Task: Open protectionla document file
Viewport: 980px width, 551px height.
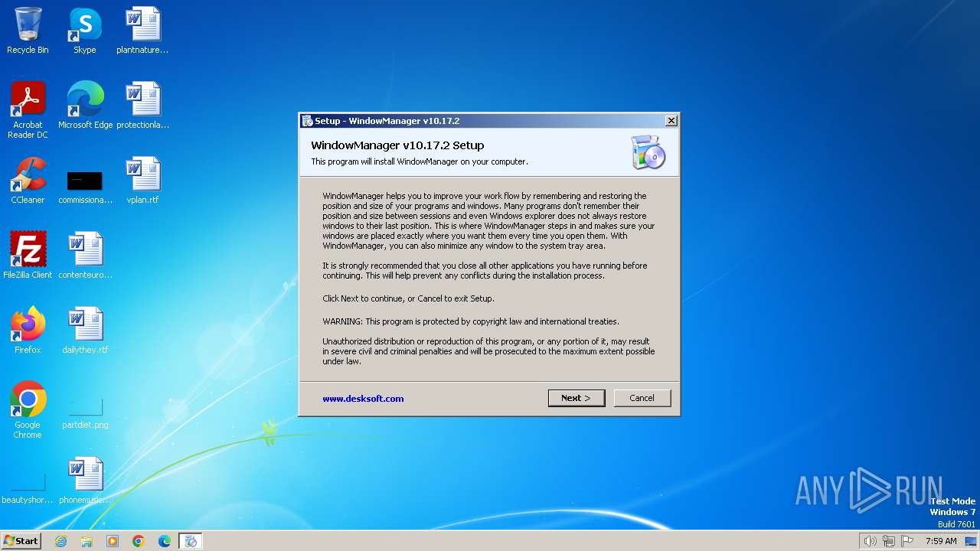Action: click(x=142, y=106)
